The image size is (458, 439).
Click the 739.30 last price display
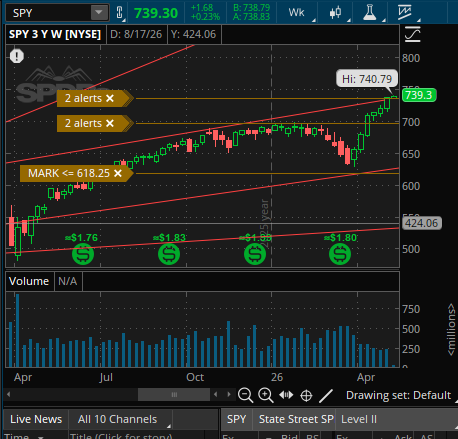[x=156, y=13]
